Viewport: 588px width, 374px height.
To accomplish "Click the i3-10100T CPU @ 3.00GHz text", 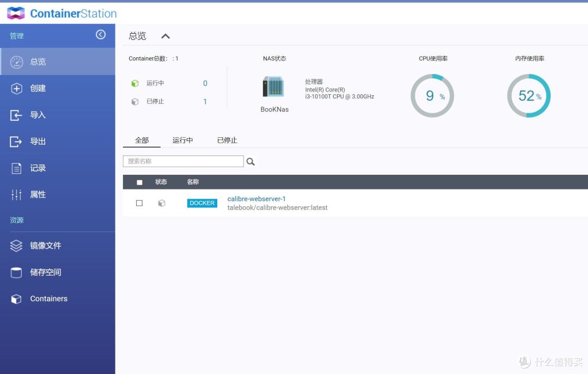I will pos(339,97).
